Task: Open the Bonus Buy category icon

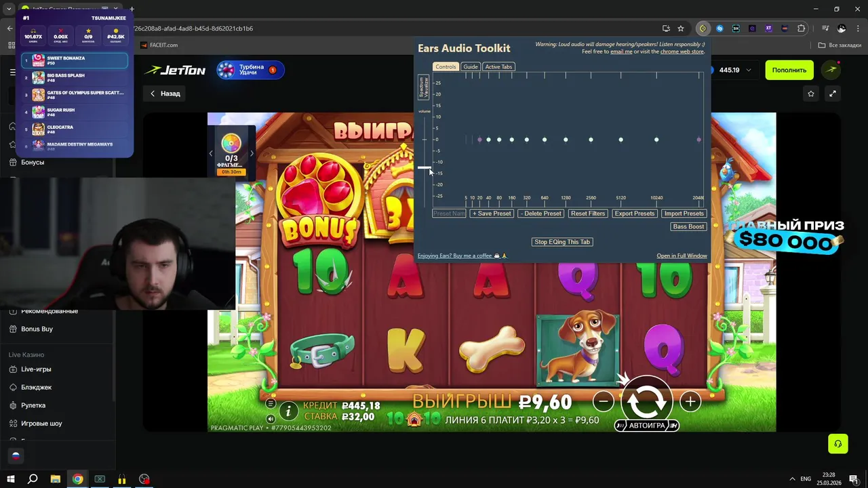Action: pos(12,329)
